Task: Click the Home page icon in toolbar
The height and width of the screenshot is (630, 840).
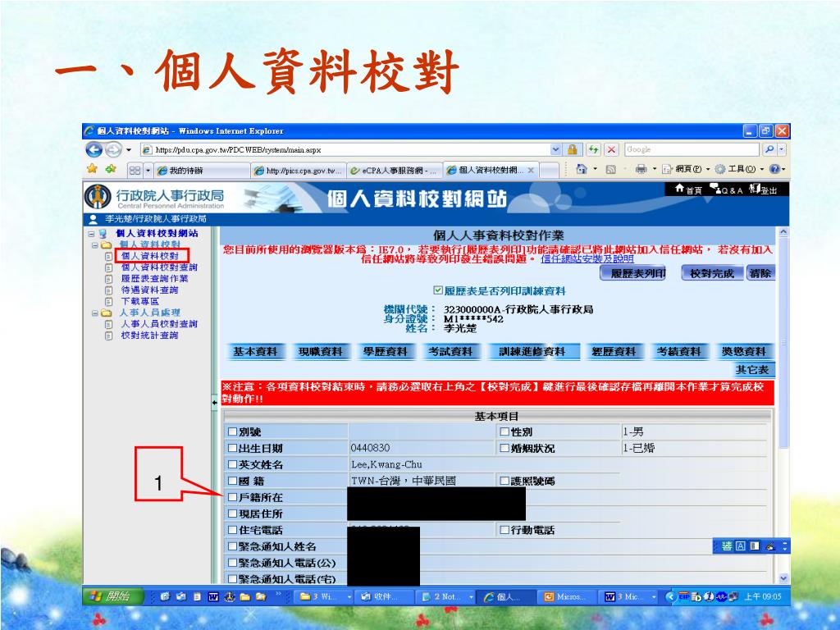Action: (x=582, y=169)
